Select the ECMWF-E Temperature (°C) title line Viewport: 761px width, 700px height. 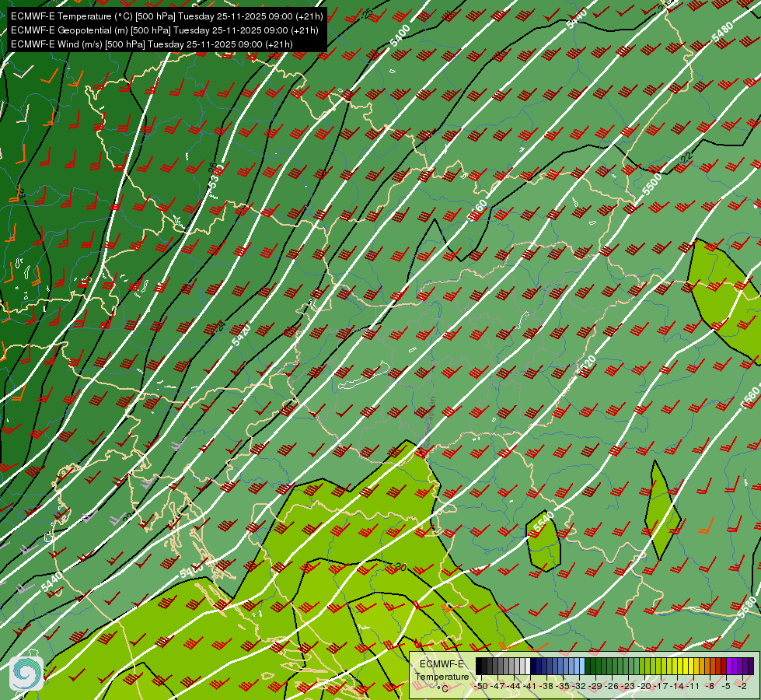tap(166, 16)
